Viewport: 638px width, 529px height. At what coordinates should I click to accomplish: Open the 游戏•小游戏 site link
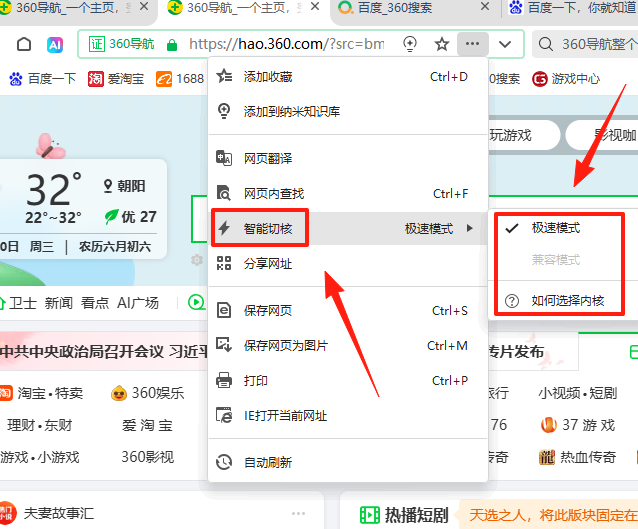click(40, 457)
